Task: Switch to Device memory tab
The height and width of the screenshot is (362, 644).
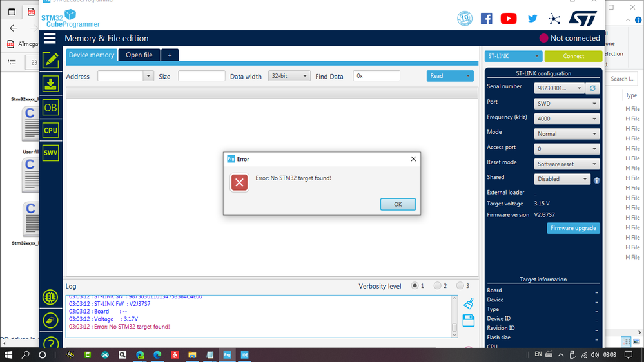Action: 92,55
